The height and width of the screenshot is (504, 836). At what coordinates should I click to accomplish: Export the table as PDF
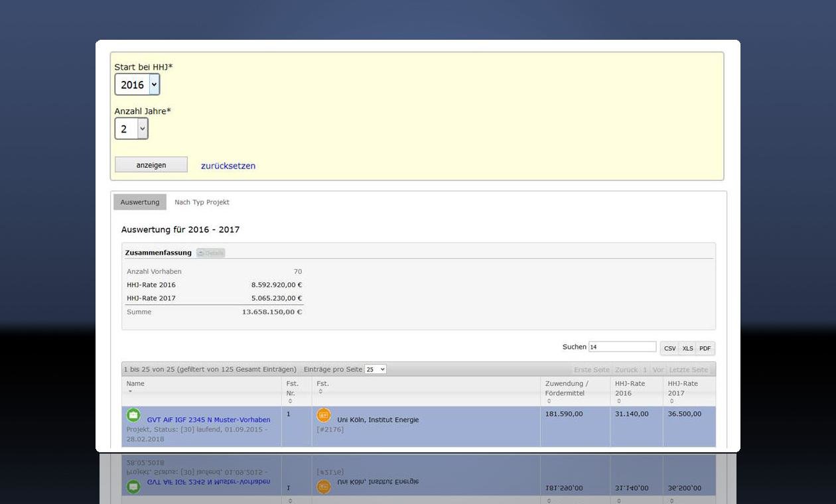point(705,348)
